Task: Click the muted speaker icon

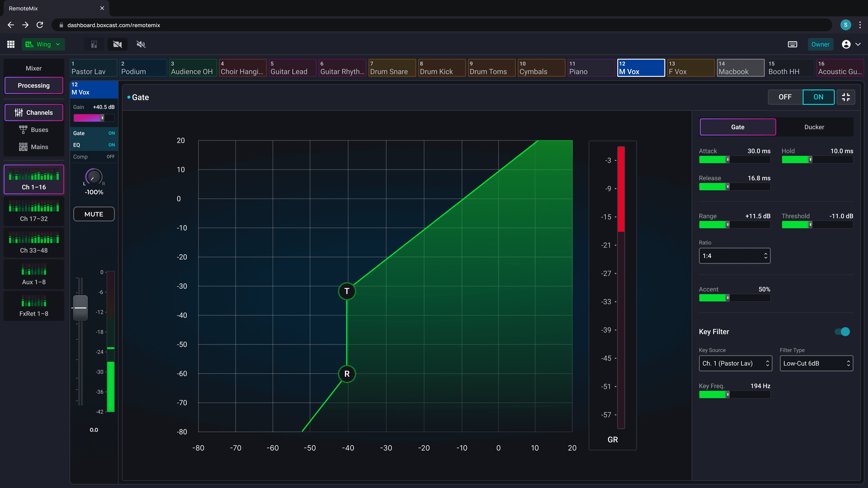Action: [141, 45]
